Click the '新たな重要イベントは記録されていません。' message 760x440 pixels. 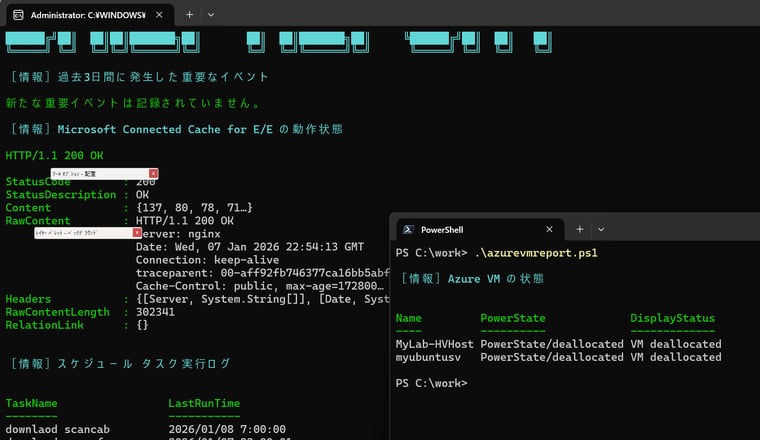133,103
